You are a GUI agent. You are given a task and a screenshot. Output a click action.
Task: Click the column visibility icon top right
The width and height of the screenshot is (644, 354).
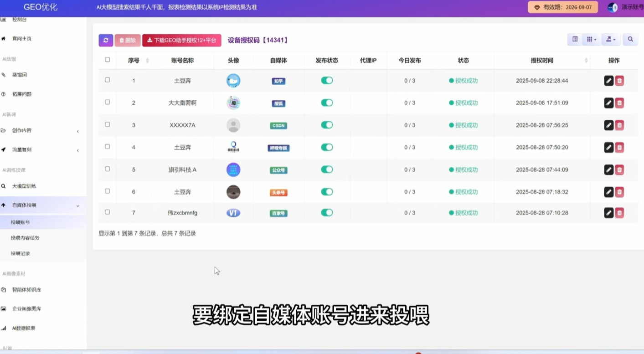(x=574, y=40)
